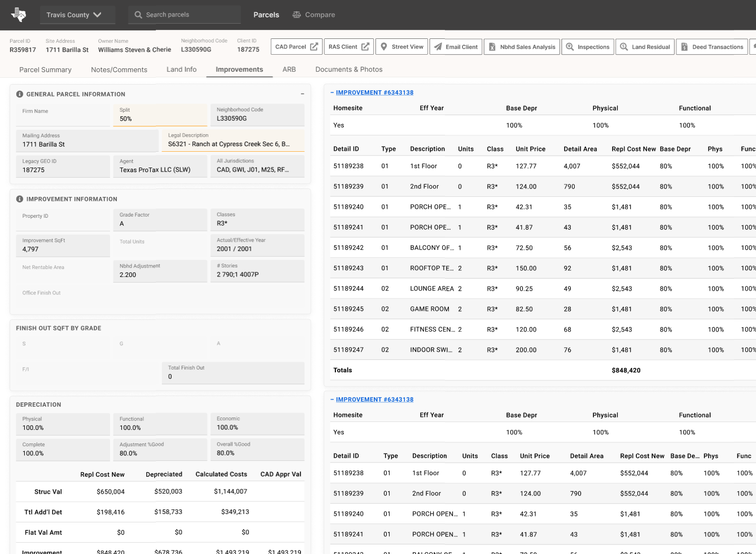Viewport: 756px width, 554px height.
Task: Click the Grade Factor field
Action: point(160,220)
